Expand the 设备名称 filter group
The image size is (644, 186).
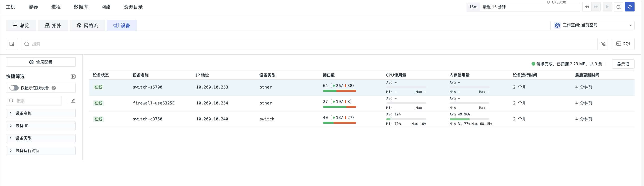[x=41, y=113]
